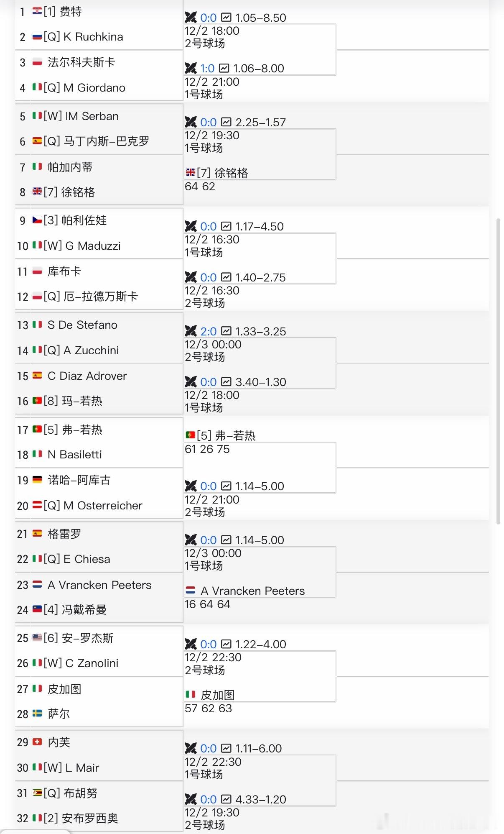
Task: Open the 1:0 head-to-head link
Action: tap(207, 68)
